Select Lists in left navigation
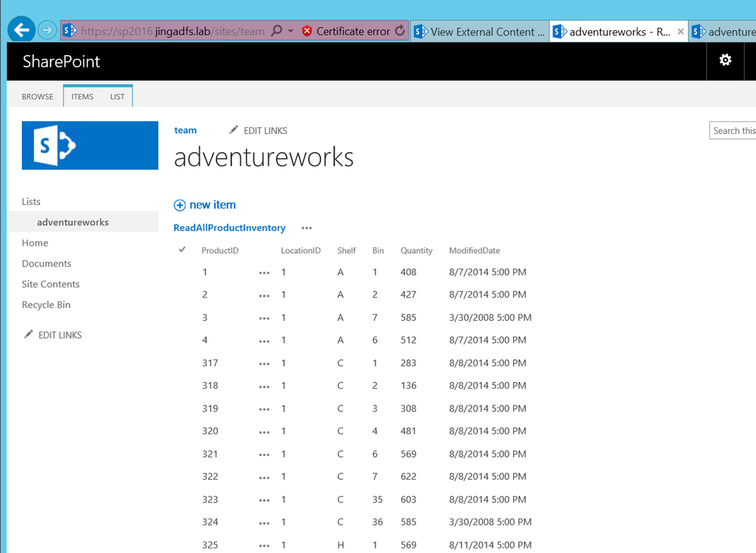Screen dimensions: 756x553 [31, 201]
